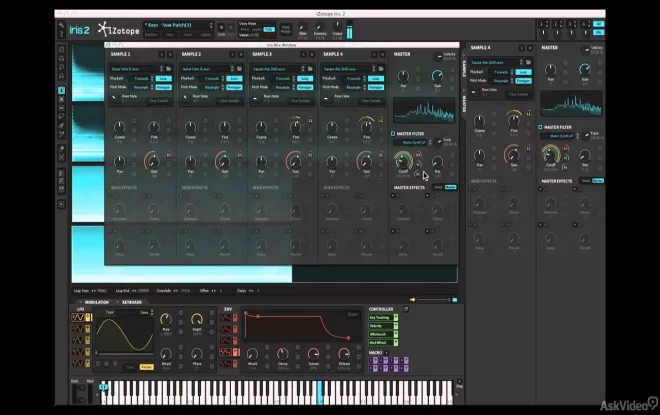
Task: Select Poly voice mode
Action: click(269, 29)
